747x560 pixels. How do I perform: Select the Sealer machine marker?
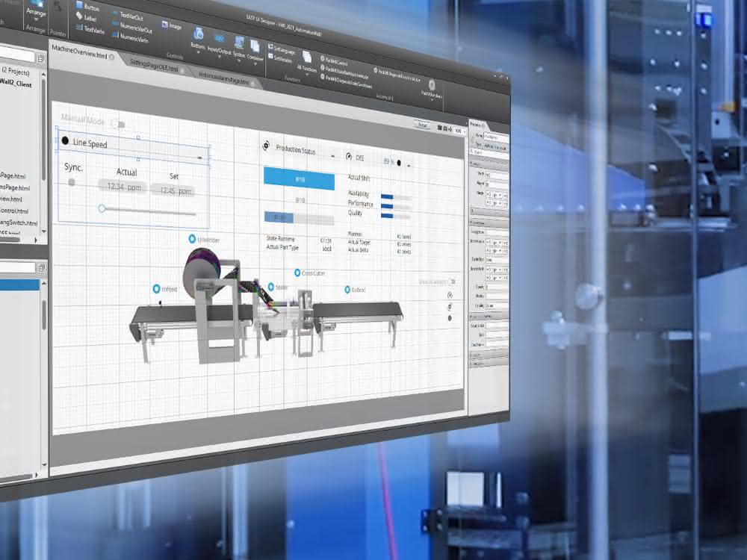(271, 286)
